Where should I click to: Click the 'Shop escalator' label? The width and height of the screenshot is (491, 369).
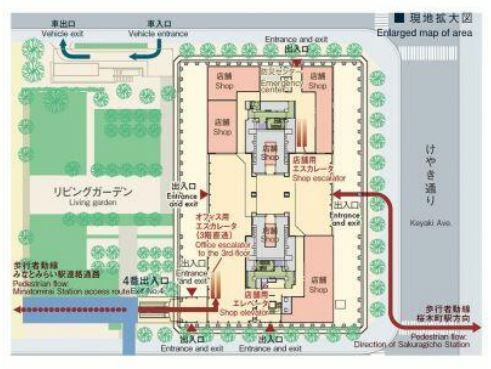(319, 178)
